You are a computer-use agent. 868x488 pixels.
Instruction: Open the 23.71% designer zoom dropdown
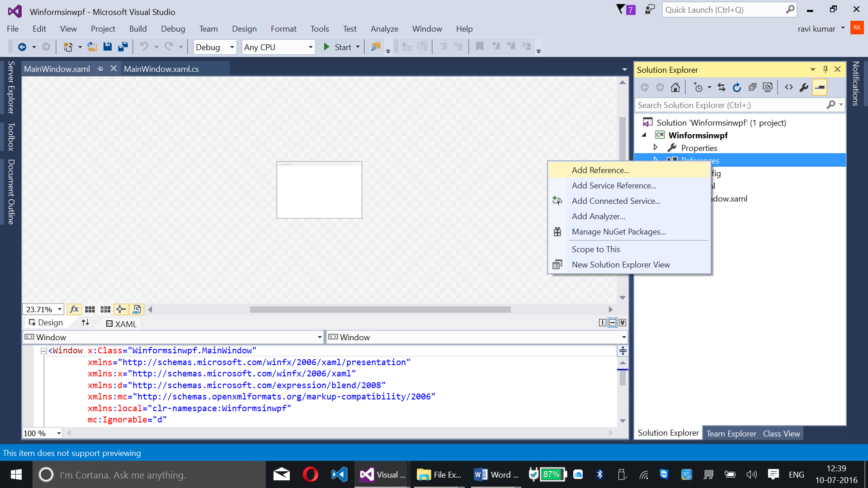(59, 310)
